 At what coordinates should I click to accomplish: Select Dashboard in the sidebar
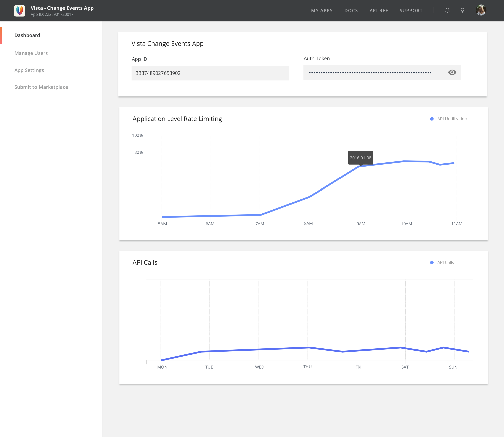click(27, 35)
